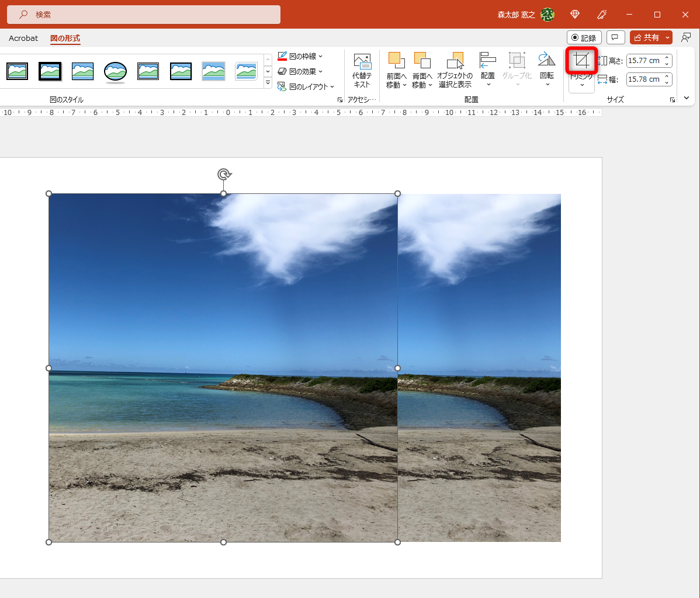Open the 前面へ移動 dropdown arrow
Screen dimensions: 700x598
(x=404, y=85)
